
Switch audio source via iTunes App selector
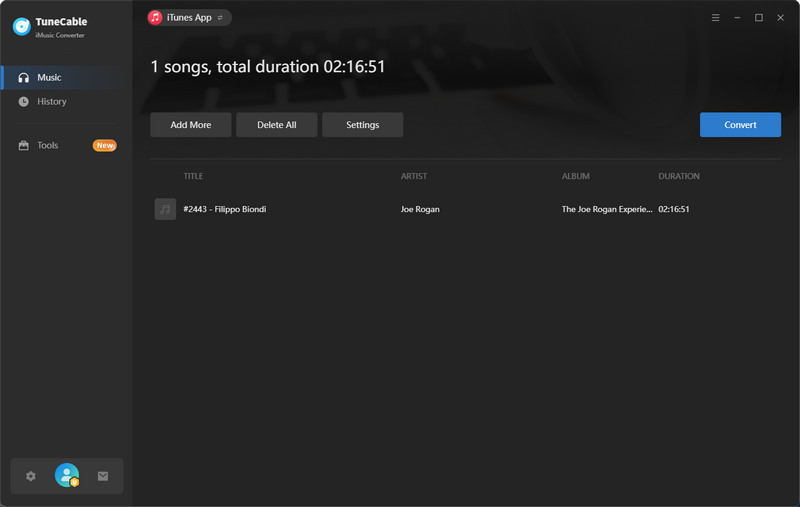(x=189, y=17)
